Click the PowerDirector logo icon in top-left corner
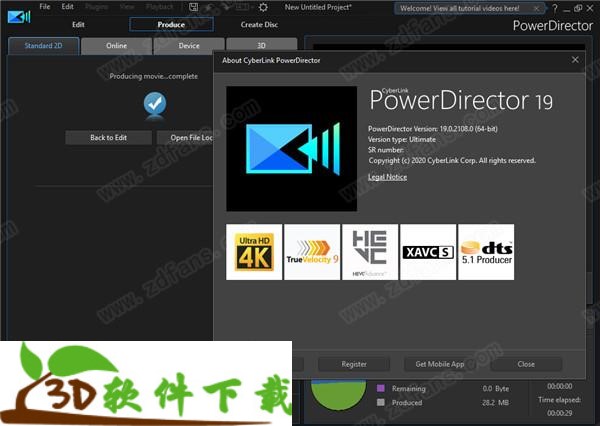The width and height of the screenshot is (600, 426). [19, 16]
